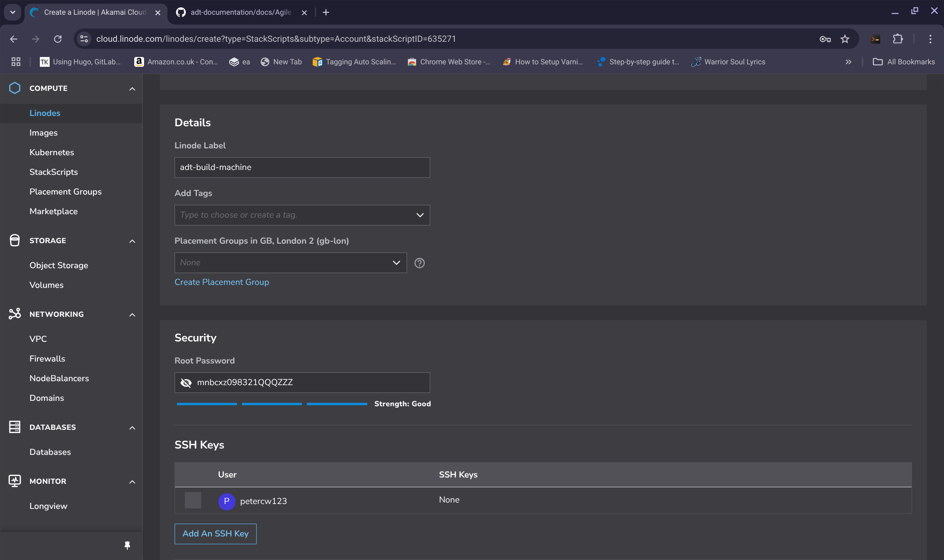
Task: Open the Tagging Auto Scalin... bookmark
Action: coord(354,61)
